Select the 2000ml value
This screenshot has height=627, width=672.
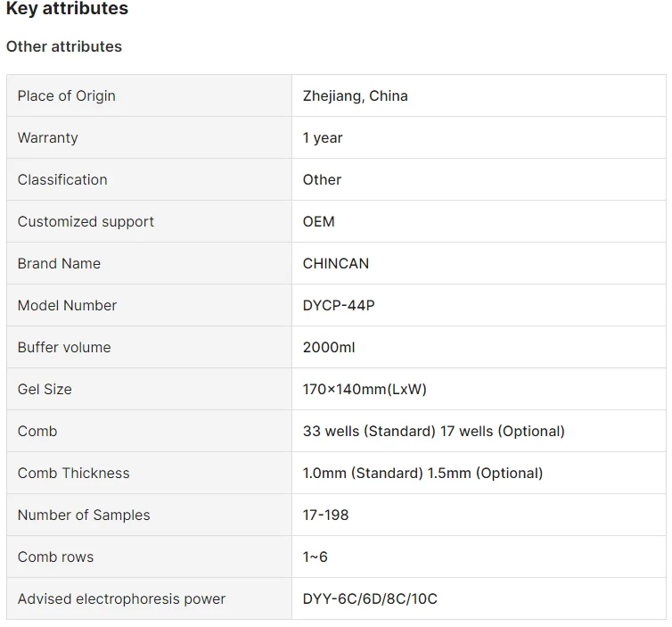click(x=329, y=347)
